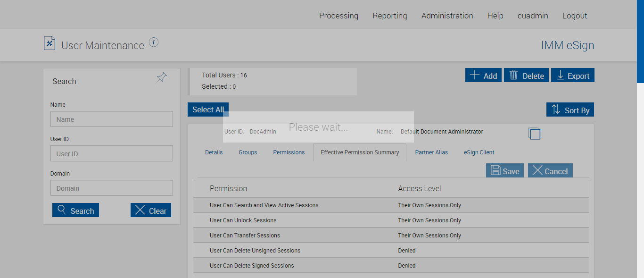Open the Processing menu
The height and width of the screenshot is (278, 644).
pyautogui.click(x=339, y=16)
